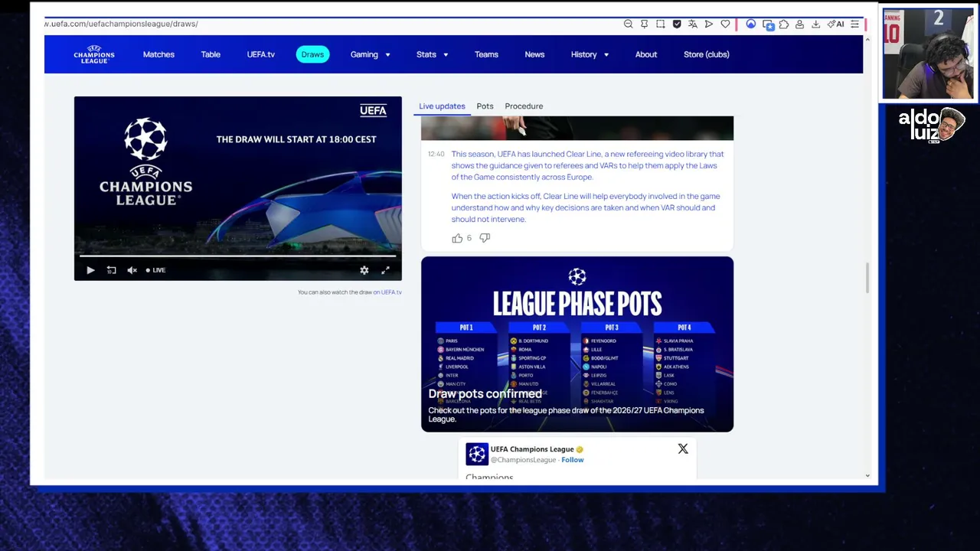Viewport: 980px width, 551px height.
Task: Open the 'Draw pots confirmed' card
Action: tap(577, 344)
